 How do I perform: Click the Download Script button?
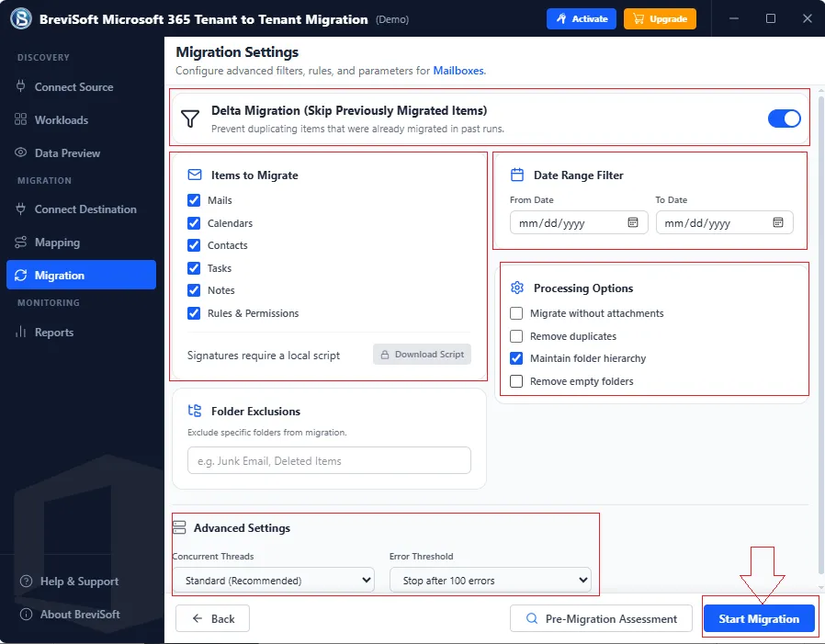pyautogui.click(x=422, y=354)
